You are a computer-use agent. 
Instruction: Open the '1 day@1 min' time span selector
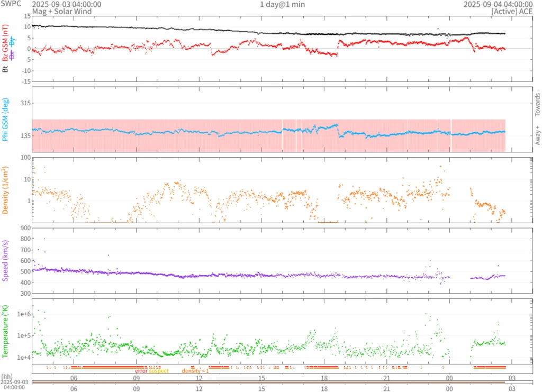click(x=282, y=4)
